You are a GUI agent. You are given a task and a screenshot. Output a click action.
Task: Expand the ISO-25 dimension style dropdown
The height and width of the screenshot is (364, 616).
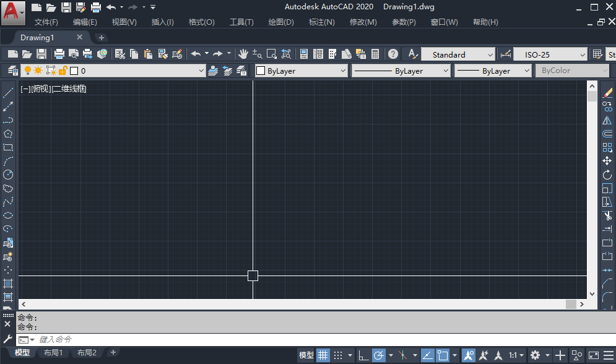coord(582,55)
